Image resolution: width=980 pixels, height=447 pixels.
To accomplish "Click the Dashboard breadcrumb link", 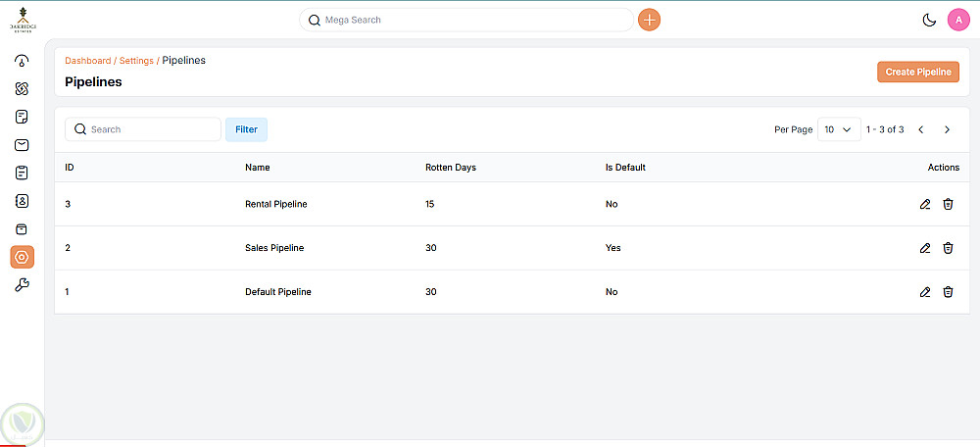I will coord(87,61).
